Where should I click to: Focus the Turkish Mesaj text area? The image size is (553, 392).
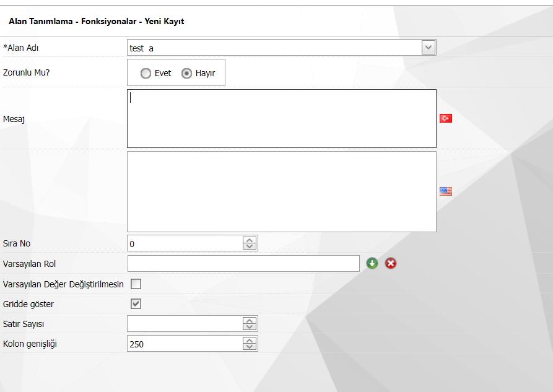(281, 118)
